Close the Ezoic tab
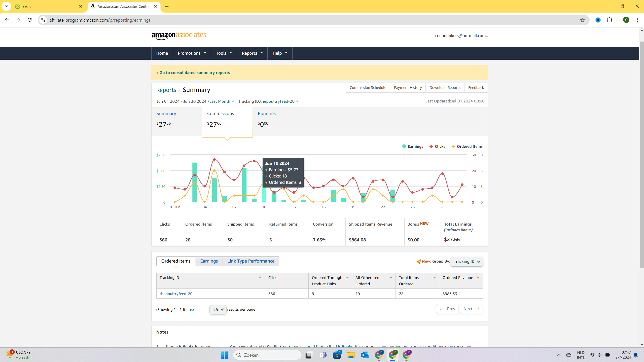 (x=81, y=6)
